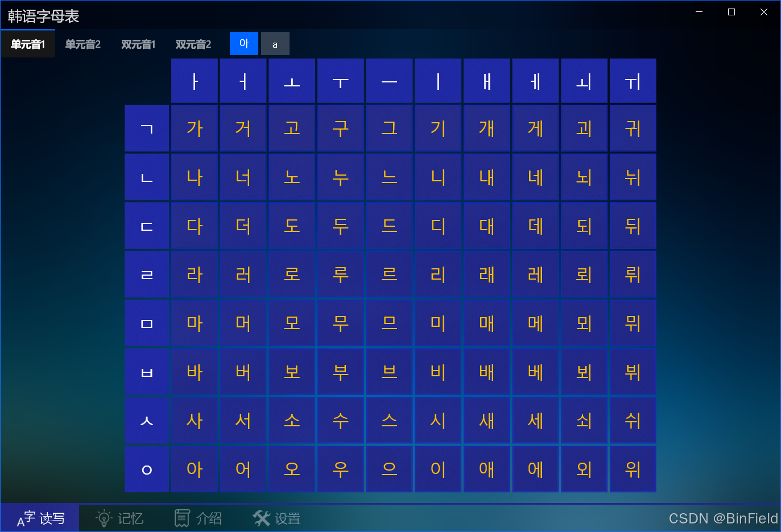781x532 pixels.
Task: Open the 读写 read-write section
Action: pyautogui.click(x=40, y=518)
